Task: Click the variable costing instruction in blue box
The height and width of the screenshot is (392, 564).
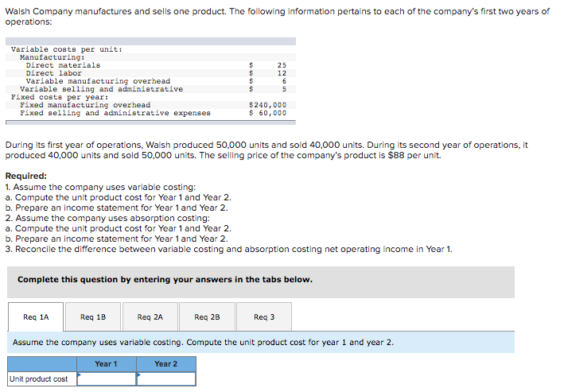Action: [x=203, y=342]
